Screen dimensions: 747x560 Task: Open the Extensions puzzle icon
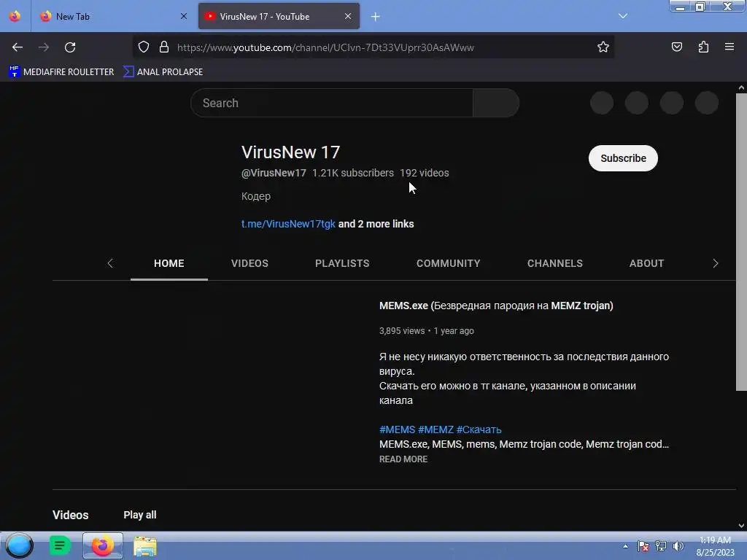[x=703, y=47]
